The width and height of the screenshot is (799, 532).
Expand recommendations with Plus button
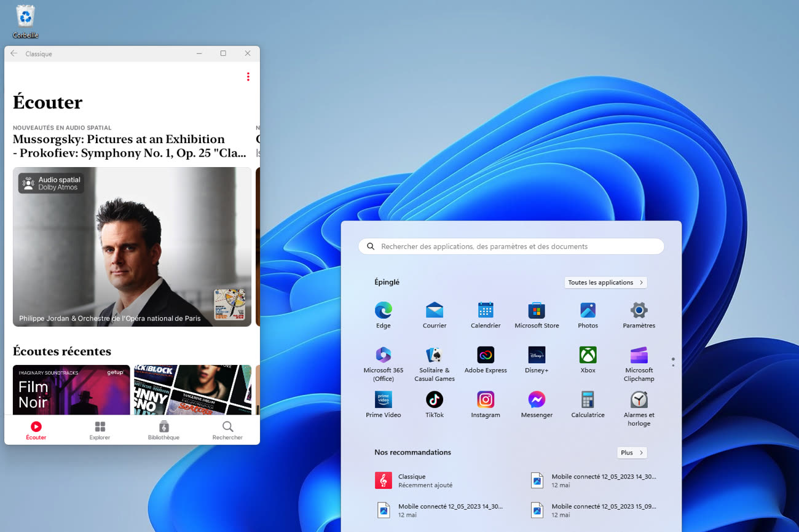pyautogui.click(x=632, y=453)
